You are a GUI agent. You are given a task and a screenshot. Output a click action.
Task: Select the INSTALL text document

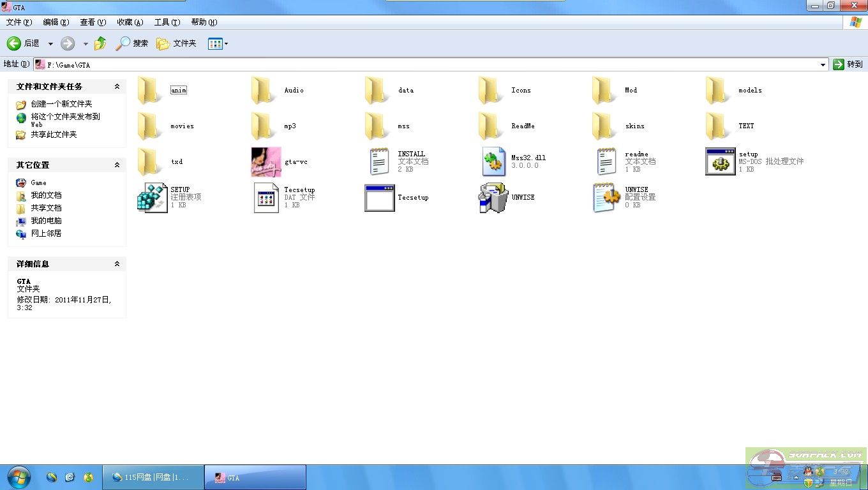[x=380, y=162]
